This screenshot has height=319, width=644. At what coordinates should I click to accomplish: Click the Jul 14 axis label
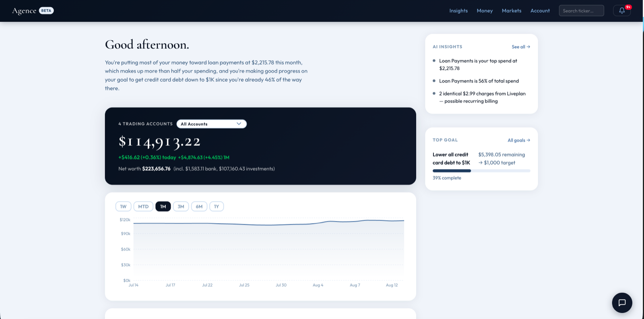(133, 285)
